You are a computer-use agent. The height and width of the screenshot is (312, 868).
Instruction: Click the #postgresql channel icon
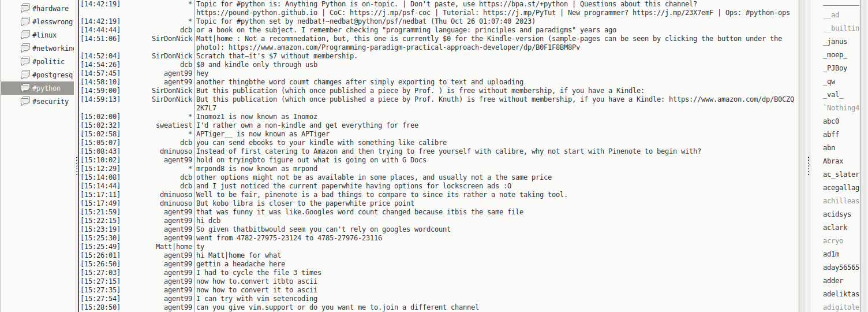click(x=25, y=75)
